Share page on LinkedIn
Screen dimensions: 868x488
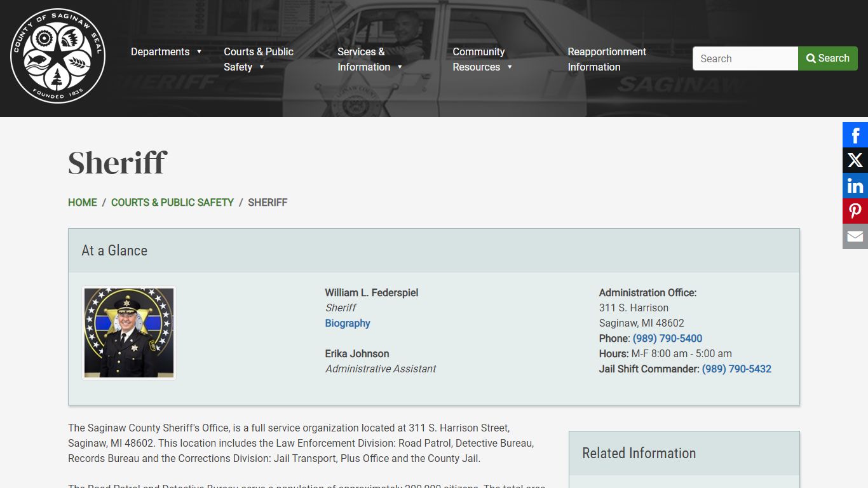point(855,186)
